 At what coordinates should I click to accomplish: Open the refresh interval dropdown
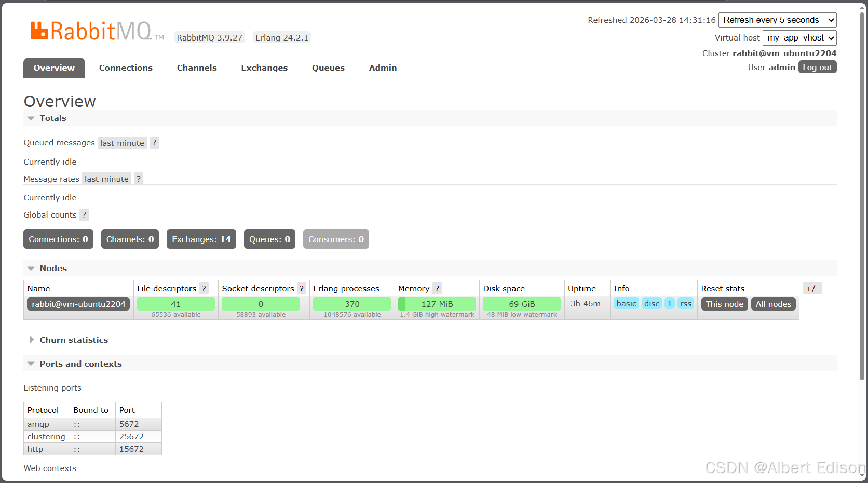[778, 20]
